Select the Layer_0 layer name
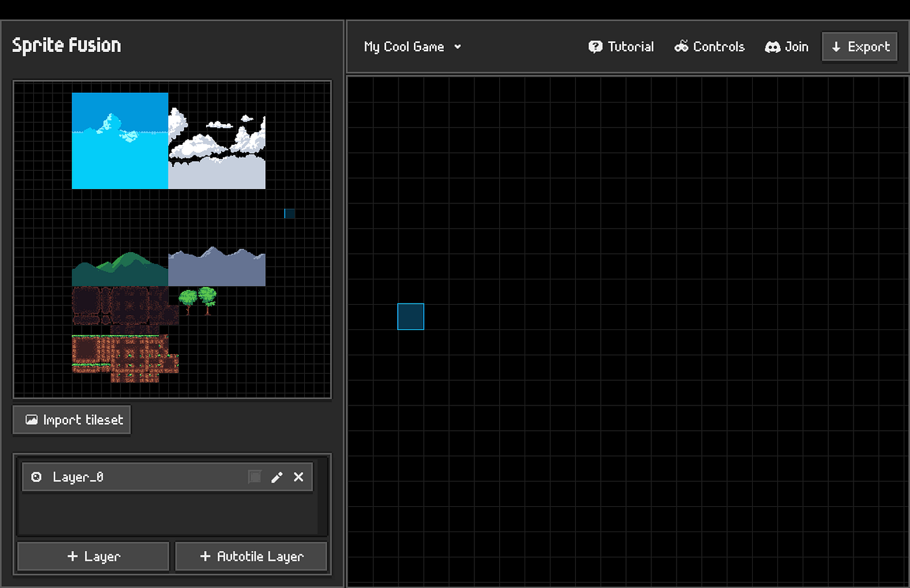The width and height of the screenshot is (910, 588). coord(78,477)
